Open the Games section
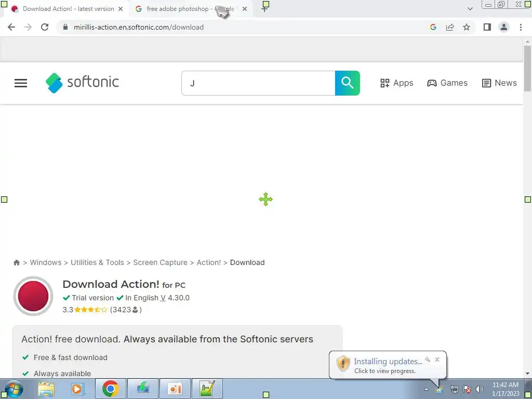Image resolution: width=532 pixels, height=399 pixels. click(447, 83)
